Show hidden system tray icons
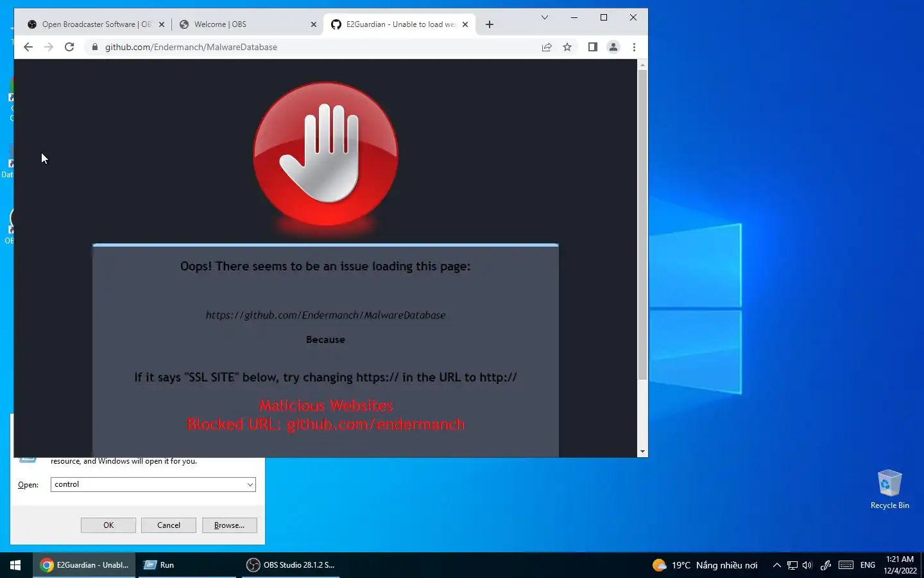This screenshot has height=578, width=924. 776,565
